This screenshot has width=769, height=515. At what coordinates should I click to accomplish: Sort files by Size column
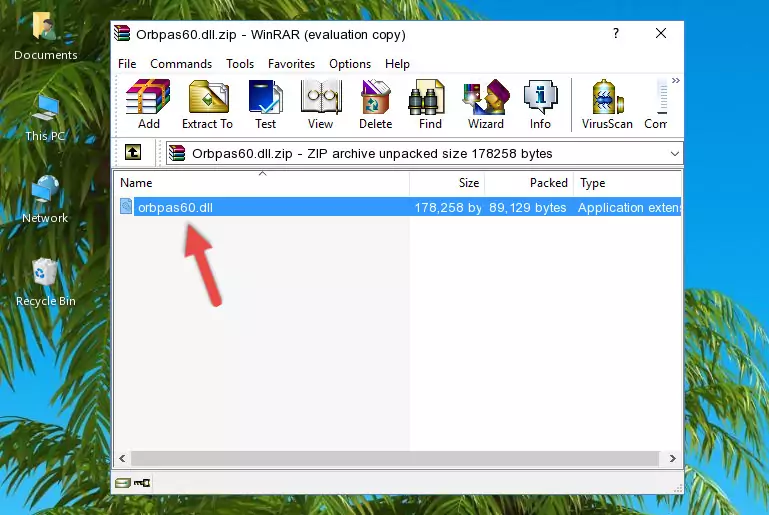pos(447,183)
